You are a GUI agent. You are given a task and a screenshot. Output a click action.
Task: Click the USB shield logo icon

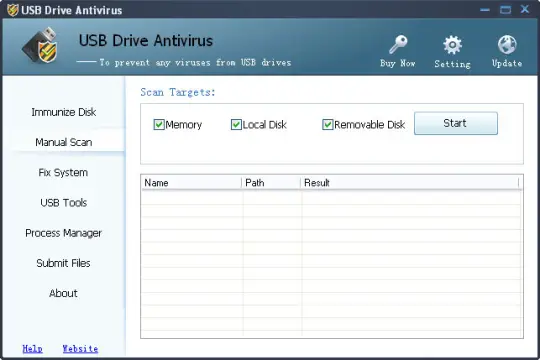pyautogui.click(x=41, y=45)
